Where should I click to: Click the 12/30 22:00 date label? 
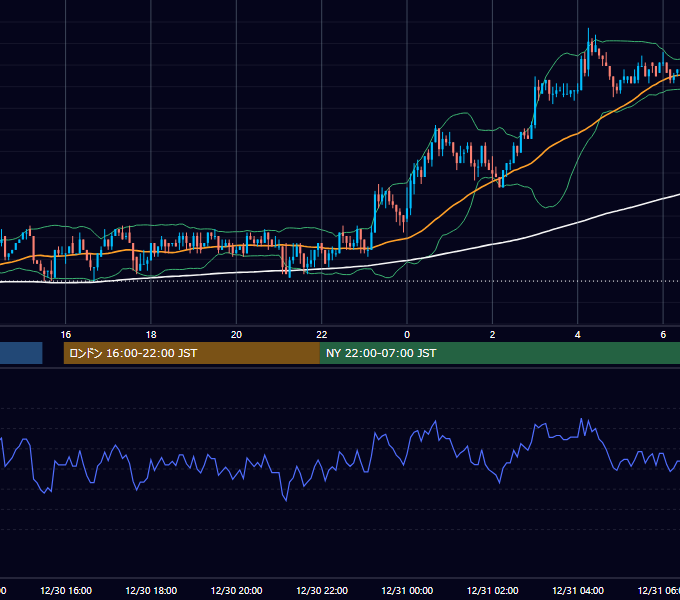click(x=322, y=590)
